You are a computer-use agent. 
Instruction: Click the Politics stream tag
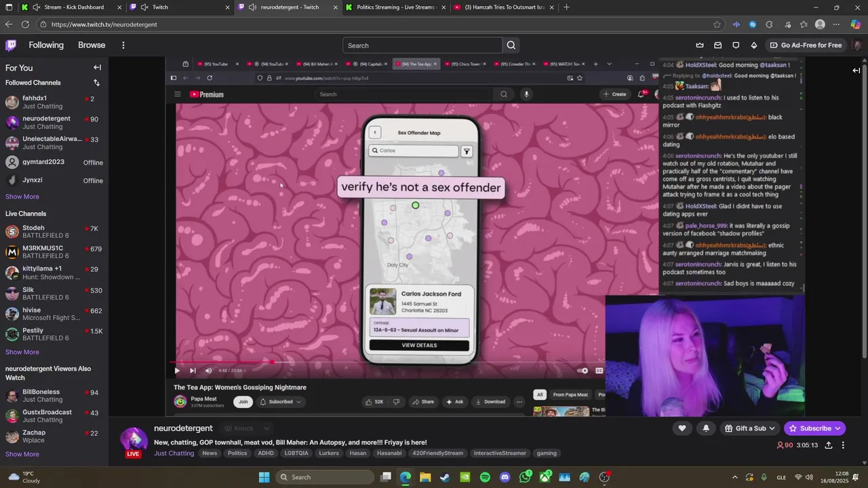tap(237, 453)
